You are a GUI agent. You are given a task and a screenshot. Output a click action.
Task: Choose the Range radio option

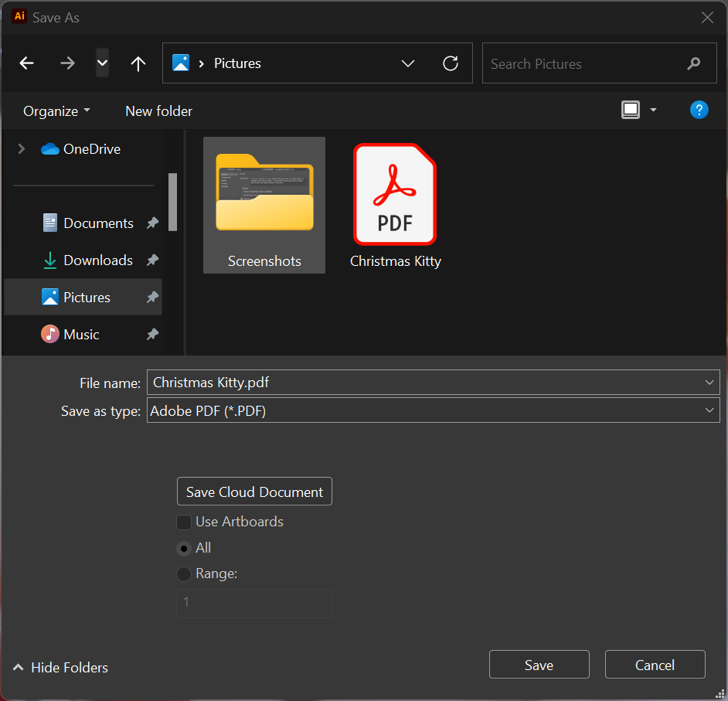(184, 574)
